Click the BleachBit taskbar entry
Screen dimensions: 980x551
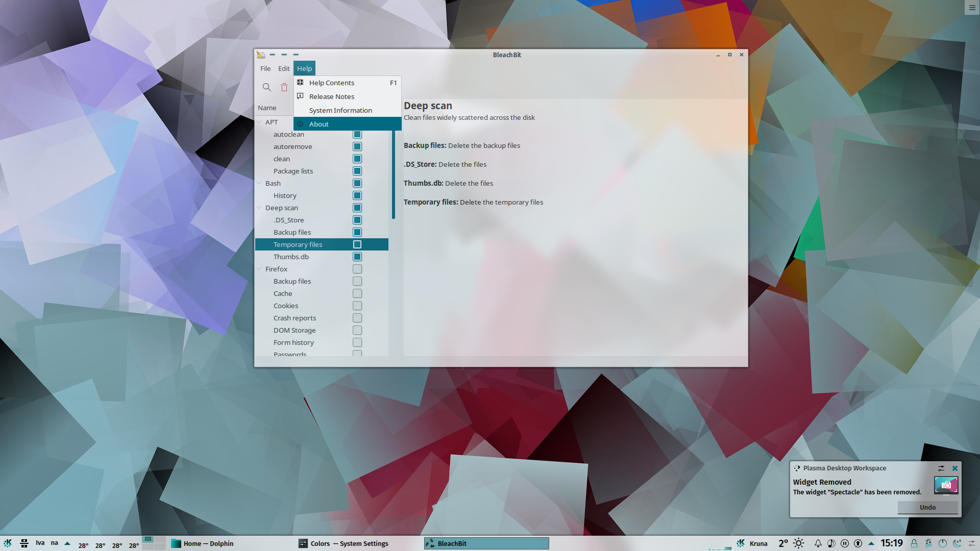[x=486, y=543]
